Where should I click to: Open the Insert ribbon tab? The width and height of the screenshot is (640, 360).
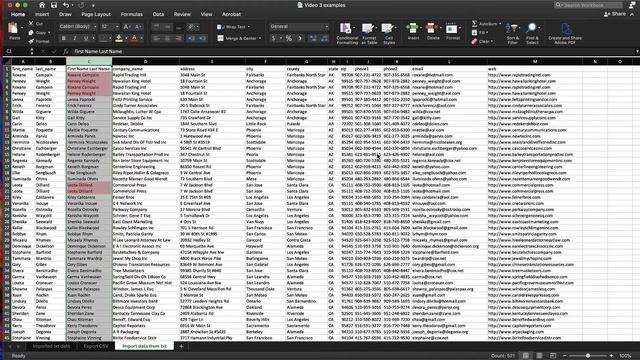[x=42, y=14]
